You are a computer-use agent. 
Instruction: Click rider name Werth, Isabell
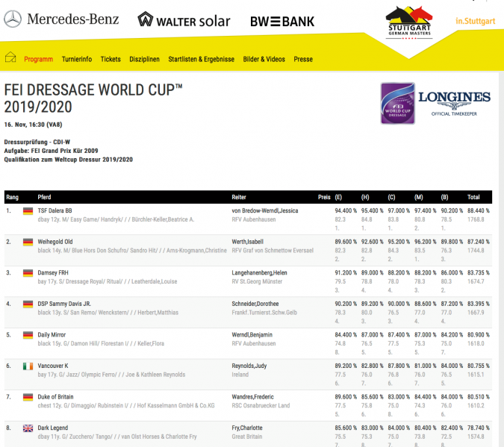(249, 242)
